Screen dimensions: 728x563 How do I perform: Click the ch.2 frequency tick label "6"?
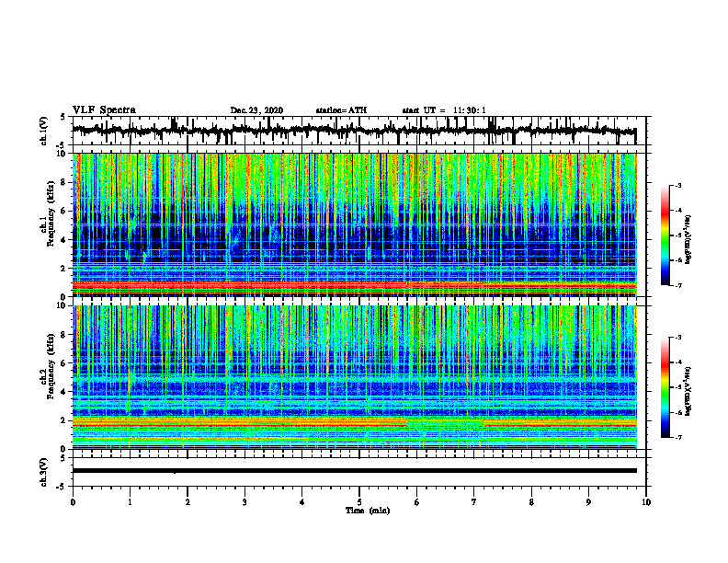coord(63,363)
